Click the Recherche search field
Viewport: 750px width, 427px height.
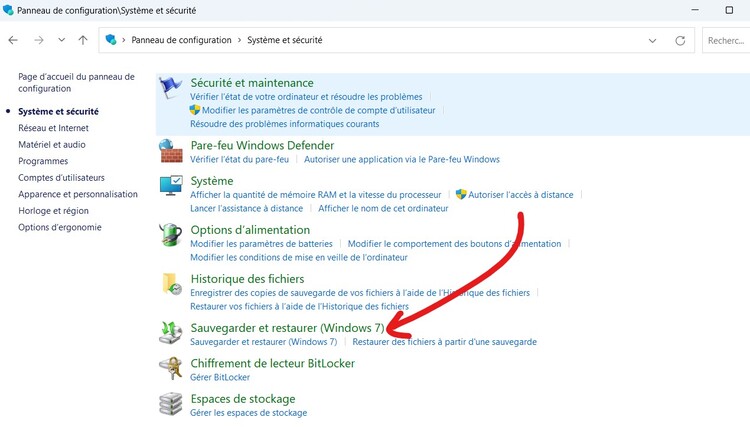tap(726, 41)
